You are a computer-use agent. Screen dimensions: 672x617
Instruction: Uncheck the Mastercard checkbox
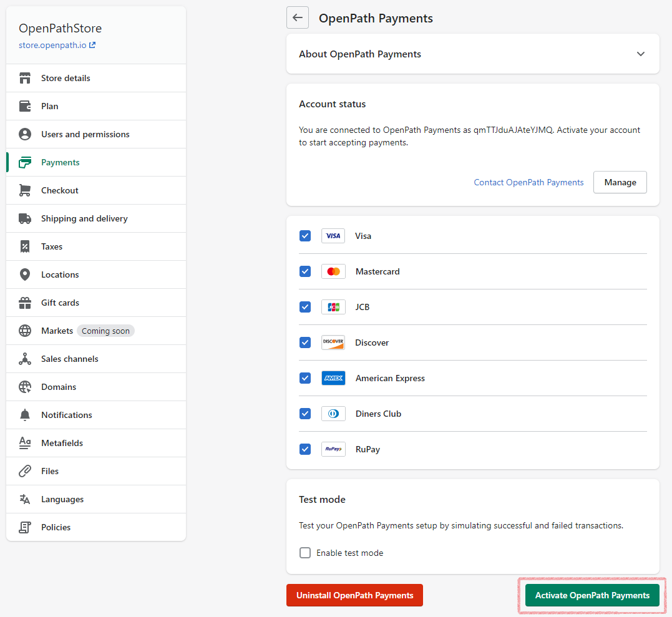[x=305, y=271]
